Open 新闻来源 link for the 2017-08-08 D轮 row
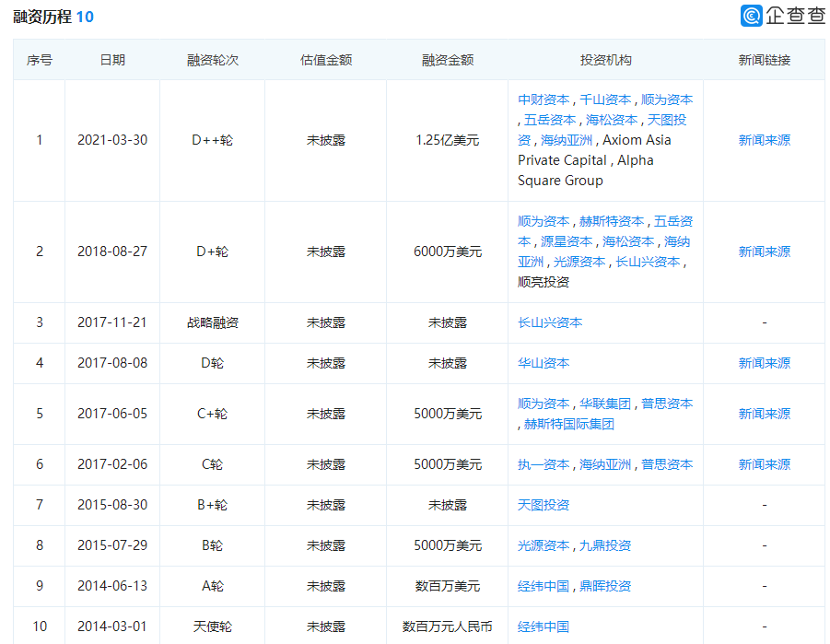The height and width of the screenshot is (644, 830). click(765, 363)
